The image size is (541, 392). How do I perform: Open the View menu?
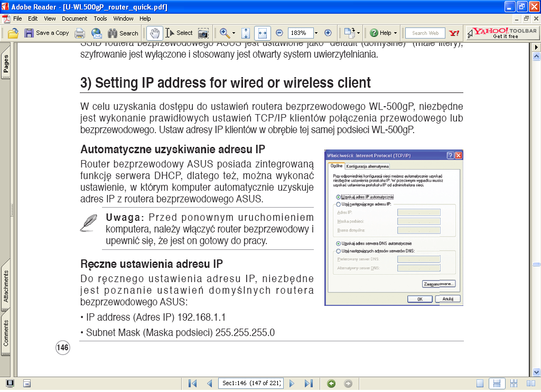[50, 18]
